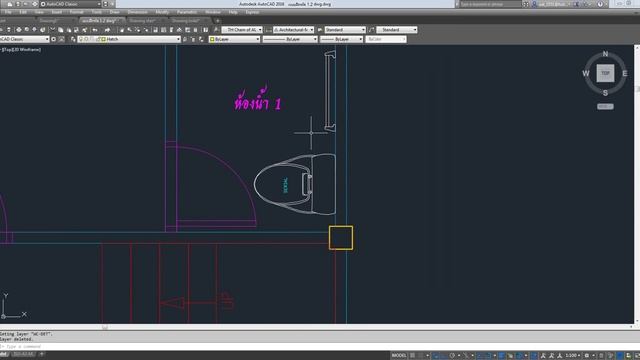Open the ByLayer lineweight dropdown
The image size is (640, 360).
click(x=341, y=39)
